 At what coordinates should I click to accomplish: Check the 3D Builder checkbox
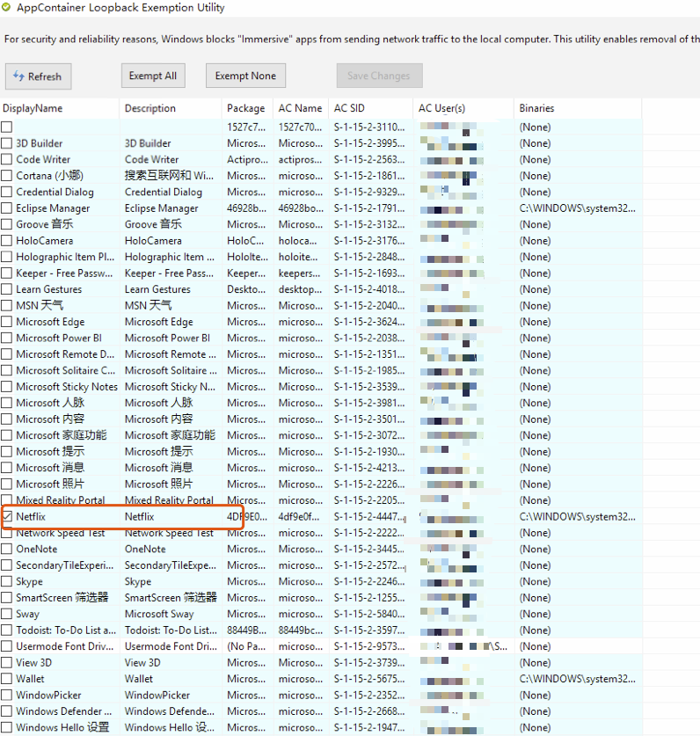pos(6,143)
